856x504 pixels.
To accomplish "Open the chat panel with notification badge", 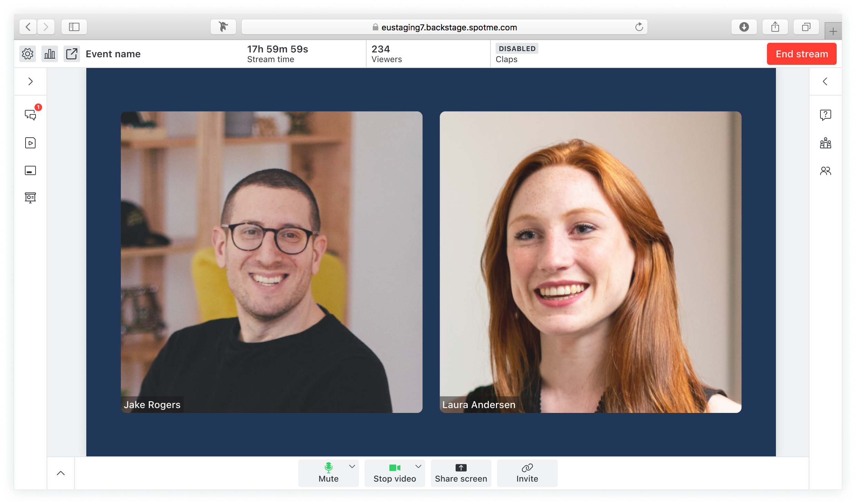I will 30,114.
